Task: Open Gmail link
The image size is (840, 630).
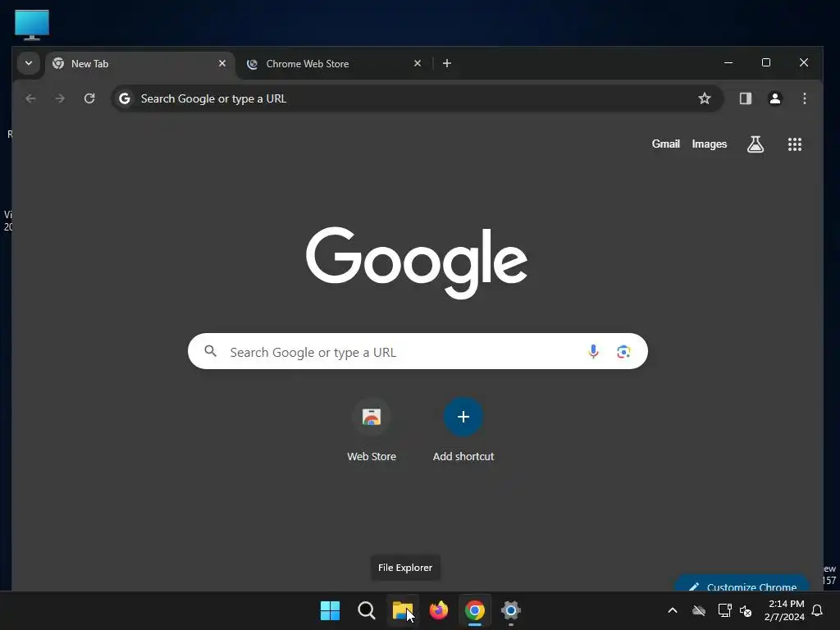Action: pos(665,144)
